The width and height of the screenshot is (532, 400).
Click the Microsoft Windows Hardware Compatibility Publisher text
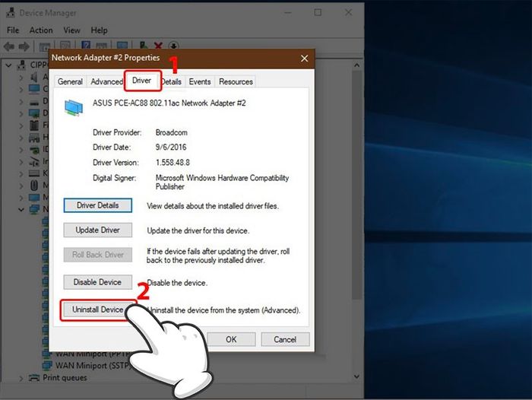(x=222, y=182)
